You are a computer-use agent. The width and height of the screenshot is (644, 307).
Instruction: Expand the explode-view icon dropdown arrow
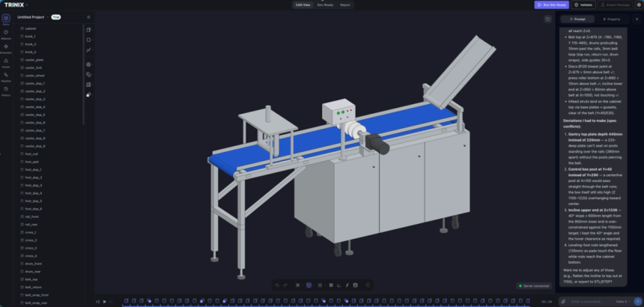[324, 285]
